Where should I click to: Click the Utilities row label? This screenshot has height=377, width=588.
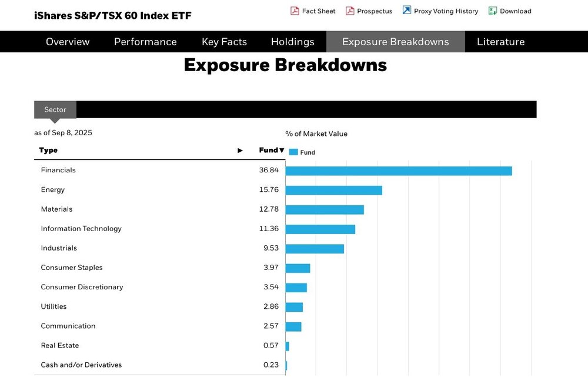[54, 307]
